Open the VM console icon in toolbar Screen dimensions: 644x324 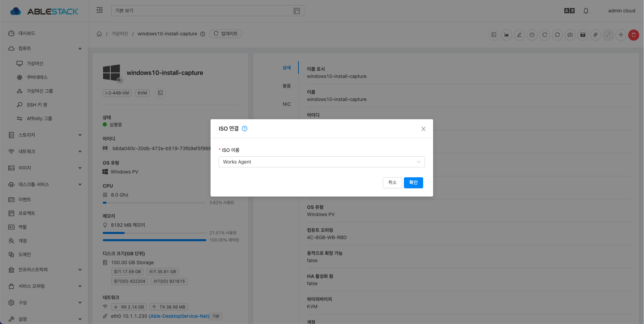[x=494, y=35]
